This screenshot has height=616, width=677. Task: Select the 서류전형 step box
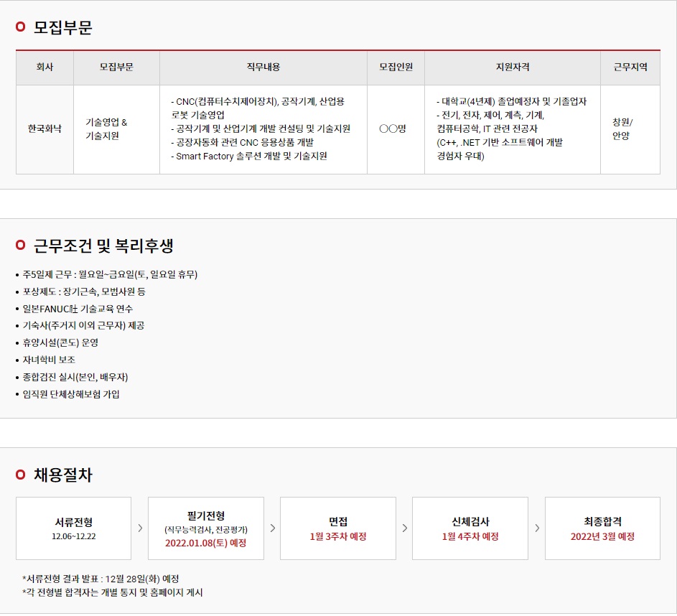click(73, 528)
